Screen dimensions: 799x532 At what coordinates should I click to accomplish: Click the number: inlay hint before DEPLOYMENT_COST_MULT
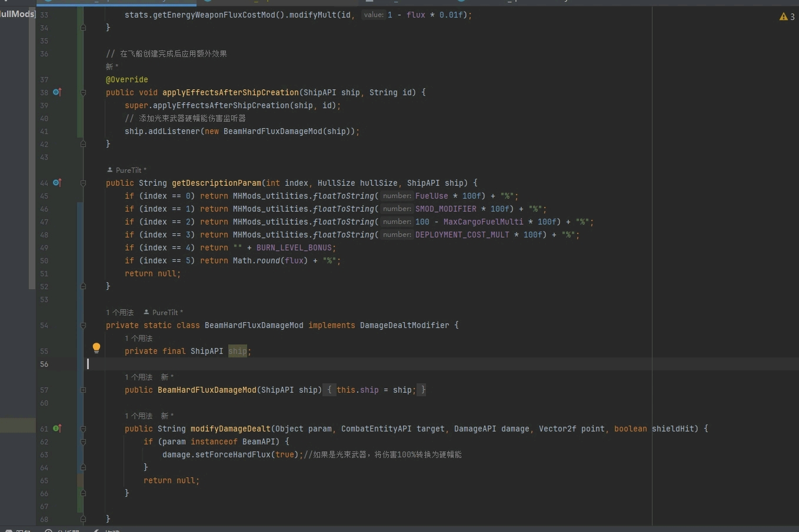pos(397,235)
